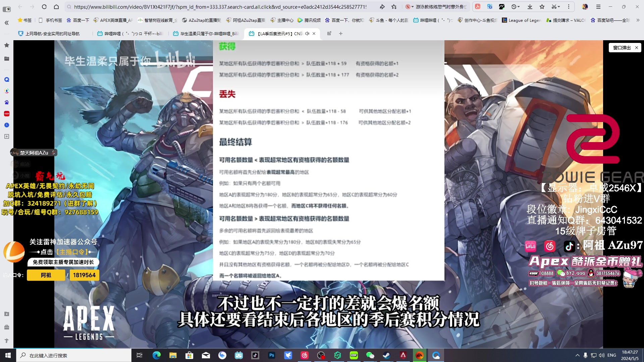Expand hidden icons in the system tray
Screen dimensions: 644x362
pos(578,355)
